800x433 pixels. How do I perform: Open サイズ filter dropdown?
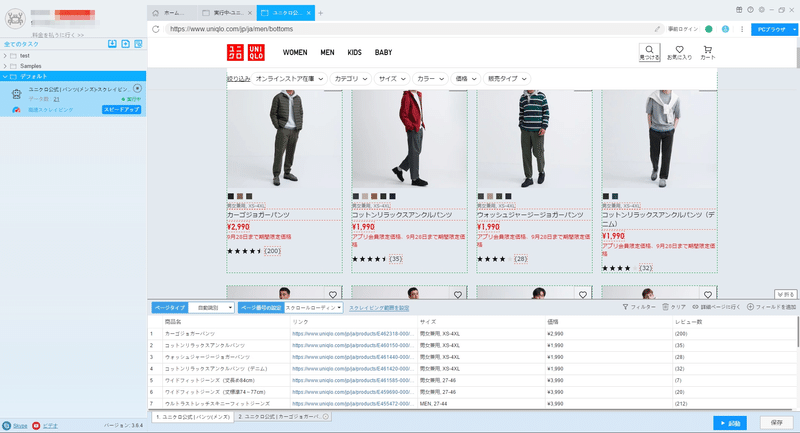point(391,79)
